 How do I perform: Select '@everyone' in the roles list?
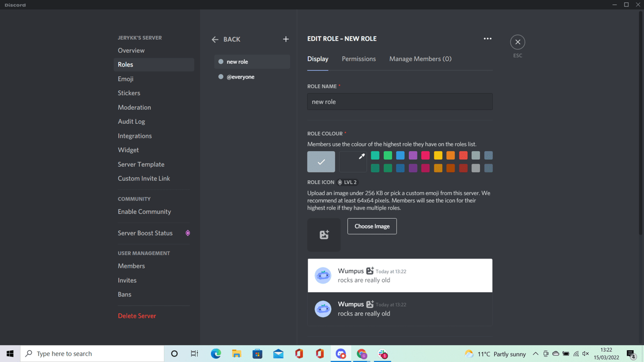252,77
